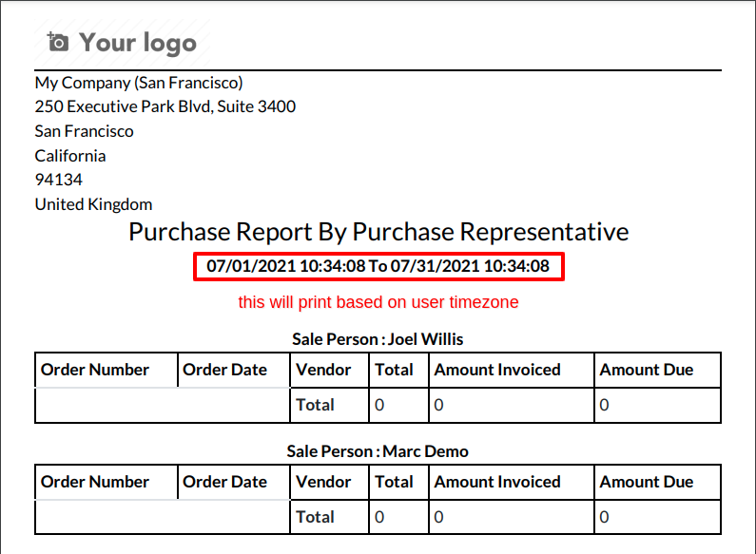Click the Purchase Report By Purchase Representative title
Screen dimensions: 756x554
click(x=378, y=232)
